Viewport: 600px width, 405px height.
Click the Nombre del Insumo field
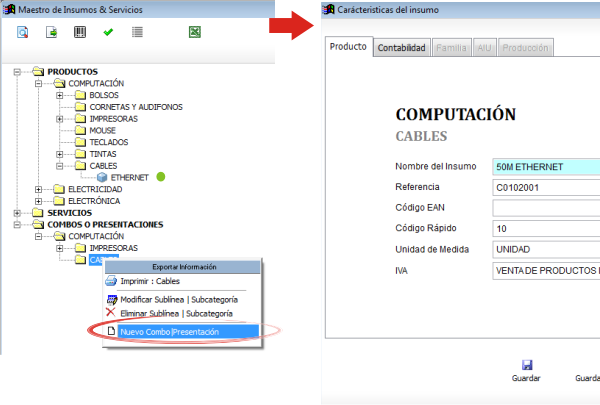pyautogui.click(x=546, y=167)
